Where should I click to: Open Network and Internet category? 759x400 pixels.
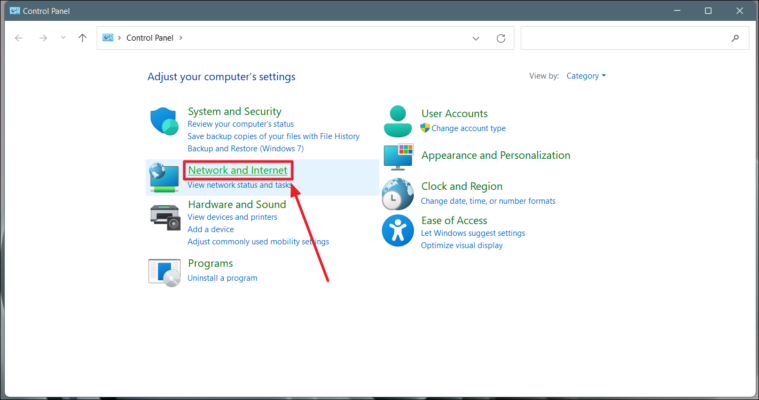pos(238,170)
